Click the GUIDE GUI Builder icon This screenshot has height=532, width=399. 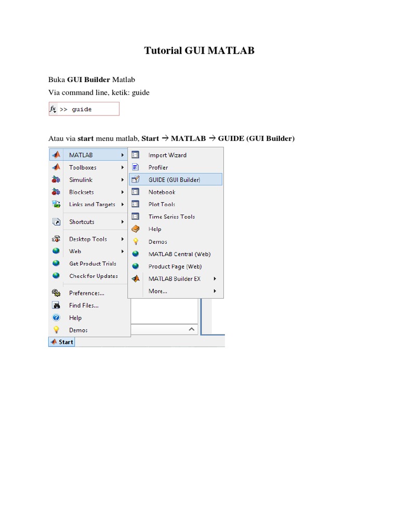136,179
